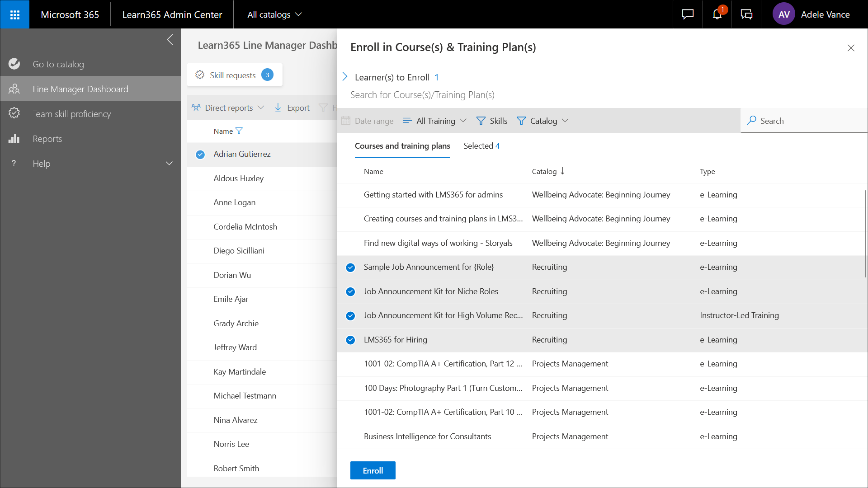Open Skill requests button
The width and height of the screenshot is (868, 488).
[x=234, y=75]
